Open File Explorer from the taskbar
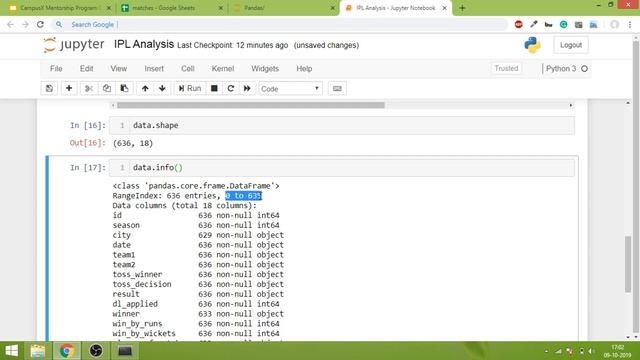This screenshot has width=640, height=360. pos(38,351)
